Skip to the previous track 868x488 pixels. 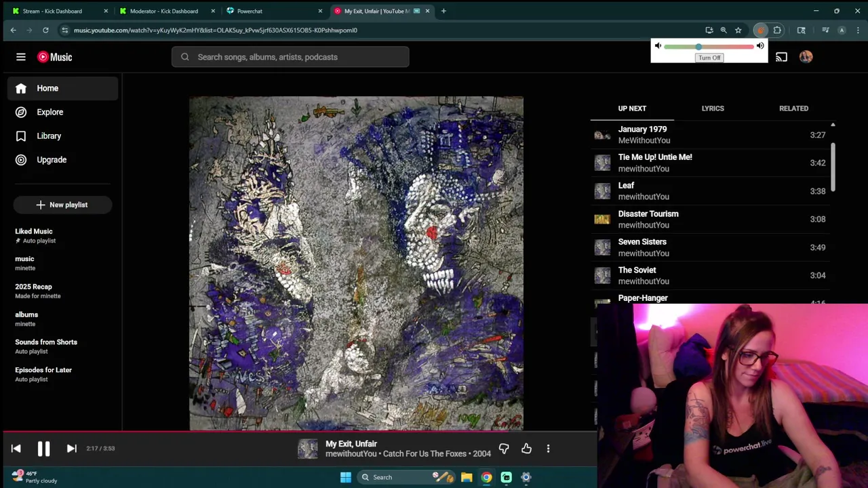tap(16, 449)
